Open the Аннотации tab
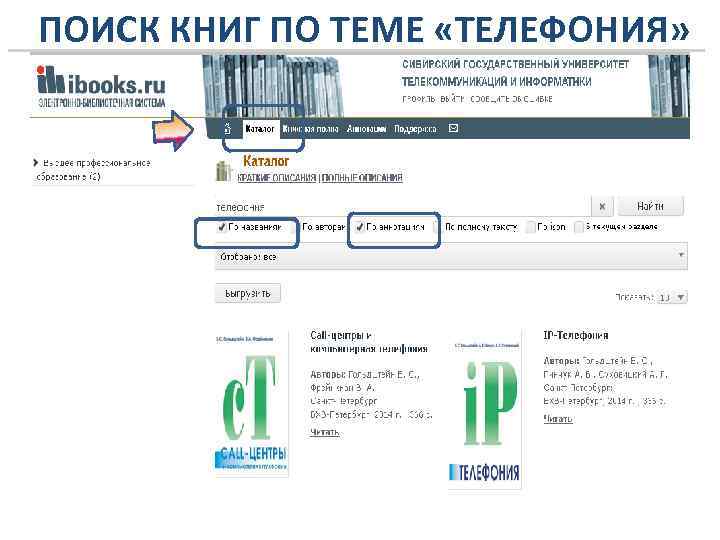Image resolution: width=720 pixels, height=540 pixels. click(x=366, y=129)
